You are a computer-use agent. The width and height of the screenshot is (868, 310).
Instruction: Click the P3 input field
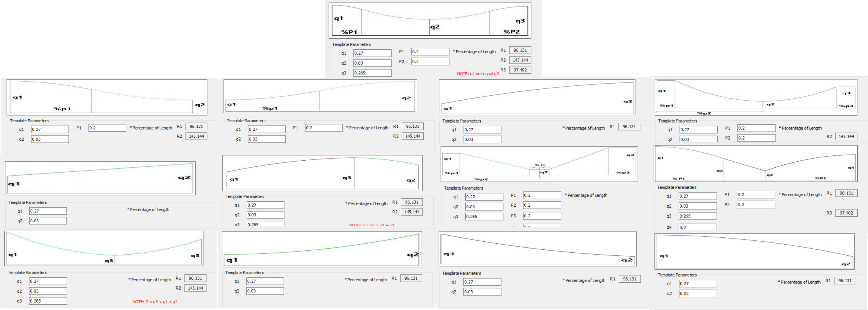(x=542, y=216)
